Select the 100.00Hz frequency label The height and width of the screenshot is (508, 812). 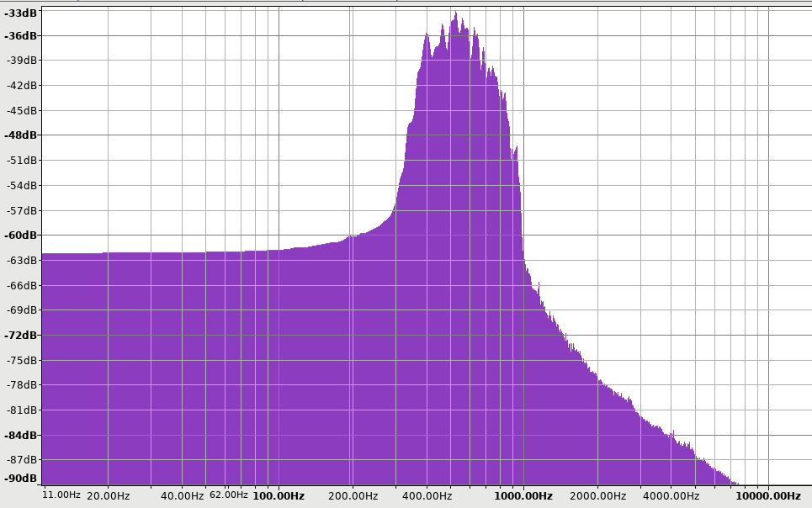279,496
